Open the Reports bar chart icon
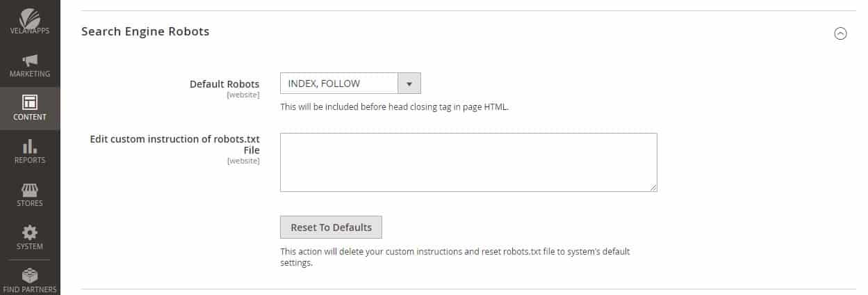 (30, 146)
